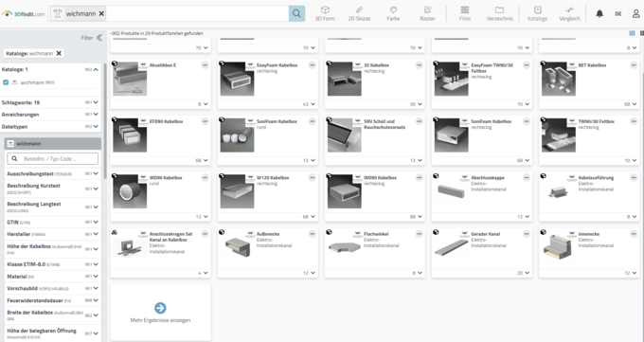Screen dimensions: 644x342
Task: Switch to grid view layout icon
Action: click(x=632, y=33)
